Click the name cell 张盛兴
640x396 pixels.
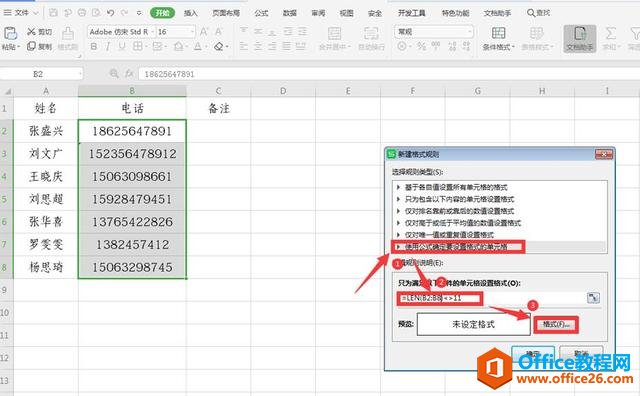46,131
